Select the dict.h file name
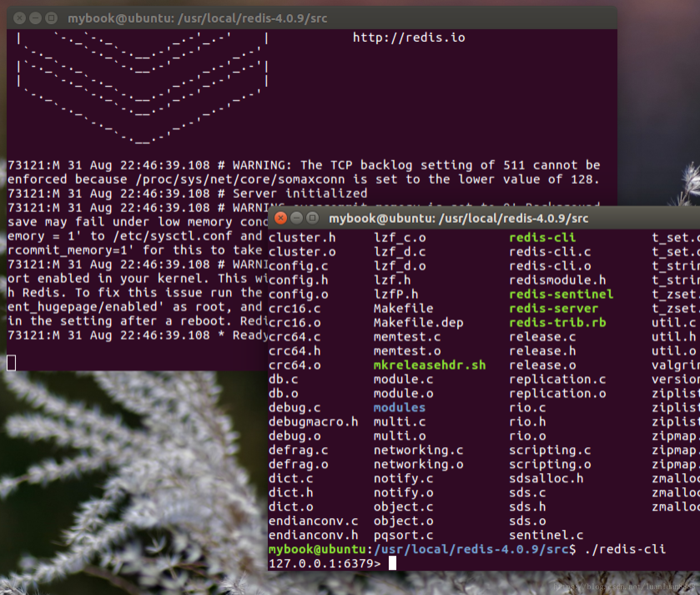 click(x=291, y=493)
